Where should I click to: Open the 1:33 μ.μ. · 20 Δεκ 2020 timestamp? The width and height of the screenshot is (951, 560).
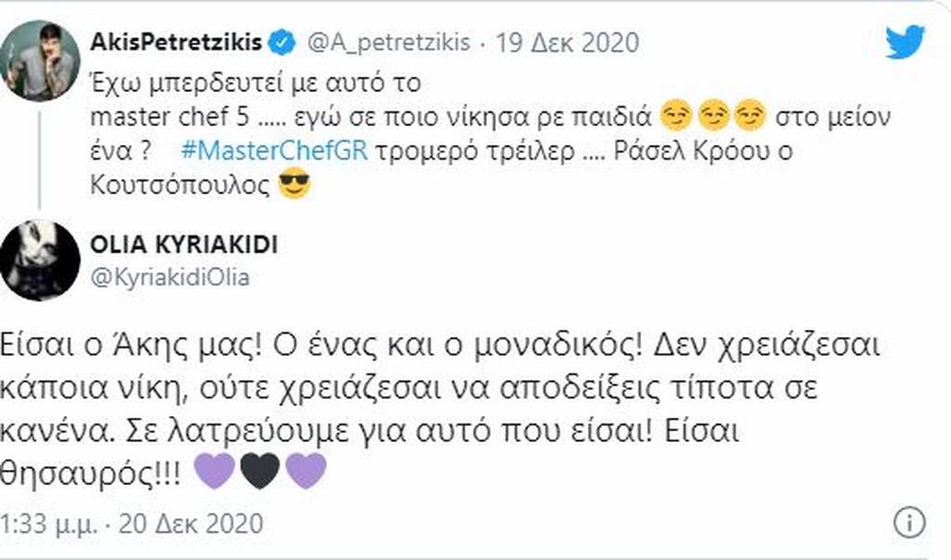coord(132,524)
